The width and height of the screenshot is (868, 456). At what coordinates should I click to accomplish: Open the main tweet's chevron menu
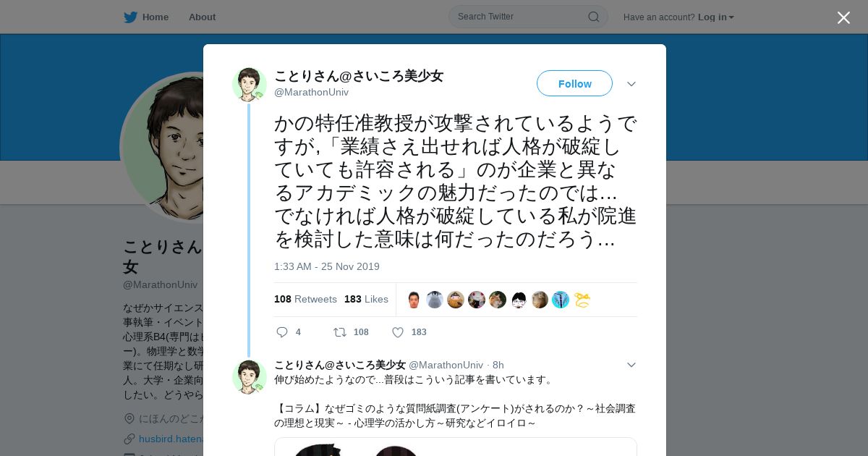(631, 84)
